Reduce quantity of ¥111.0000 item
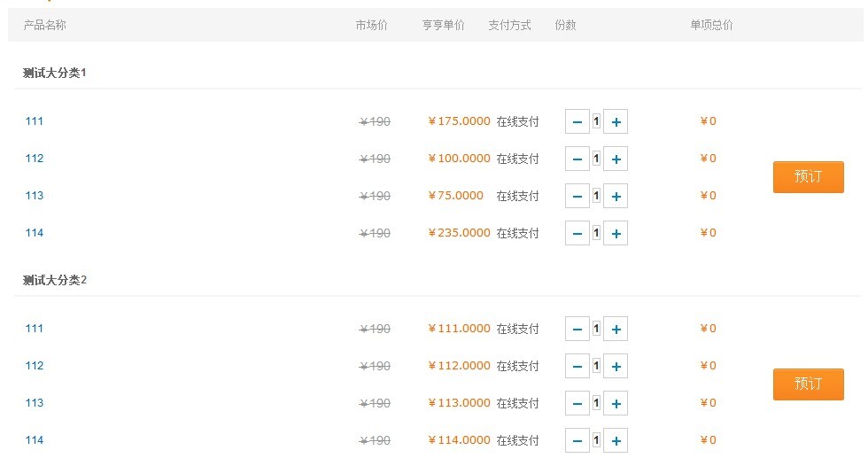 point(577,329)
